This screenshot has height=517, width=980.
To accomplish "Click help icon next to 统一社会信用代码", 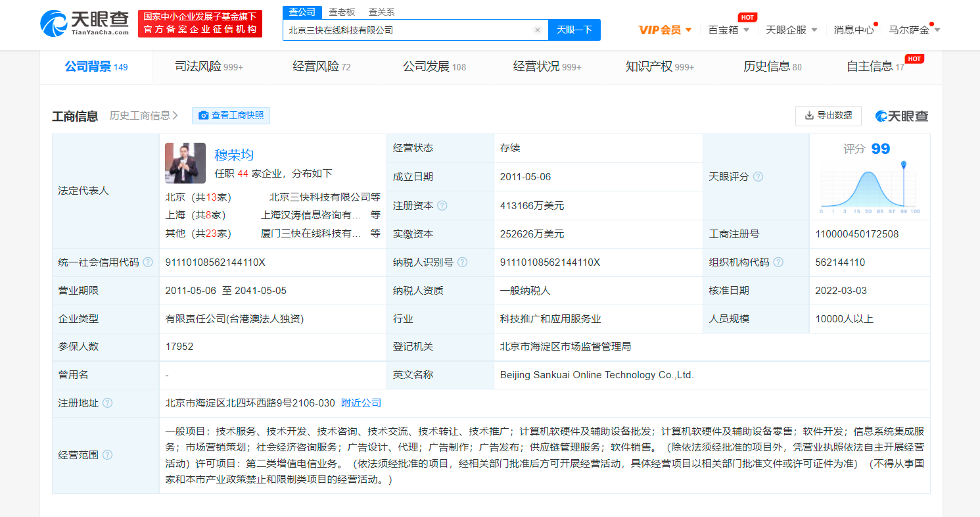I will pos(148,262).
